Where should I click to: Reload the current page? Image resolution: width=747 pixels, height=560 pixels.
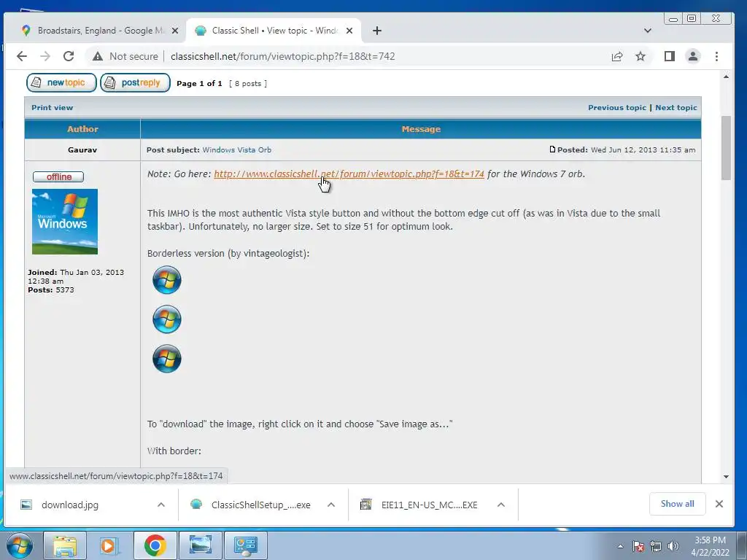tap(69, 56)
